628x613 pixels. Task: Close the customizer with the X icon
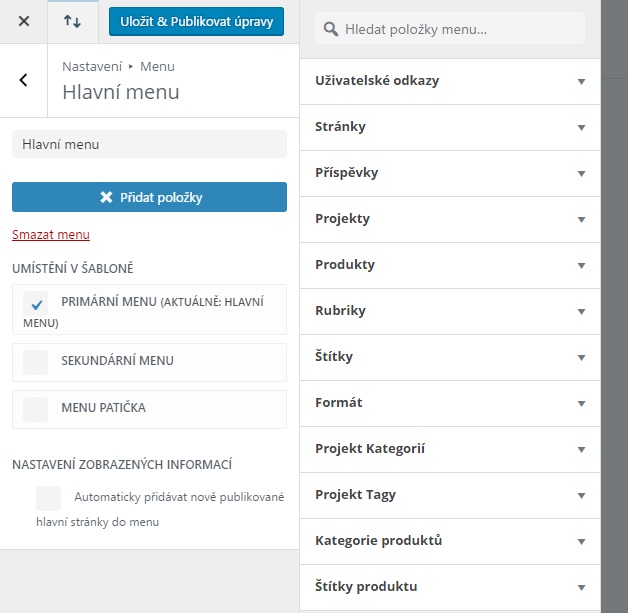click(x=24, y=21)
